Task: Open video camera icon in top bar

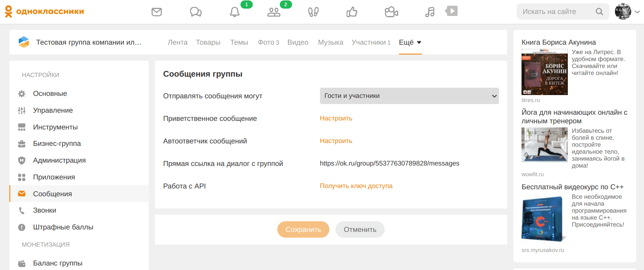Action: tap(391, 12)
